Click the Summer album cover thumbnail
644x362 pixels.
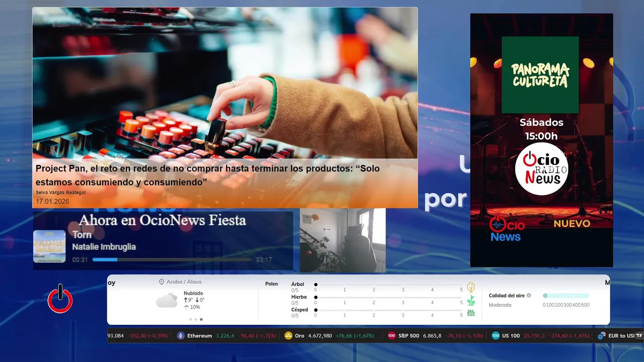49,246
